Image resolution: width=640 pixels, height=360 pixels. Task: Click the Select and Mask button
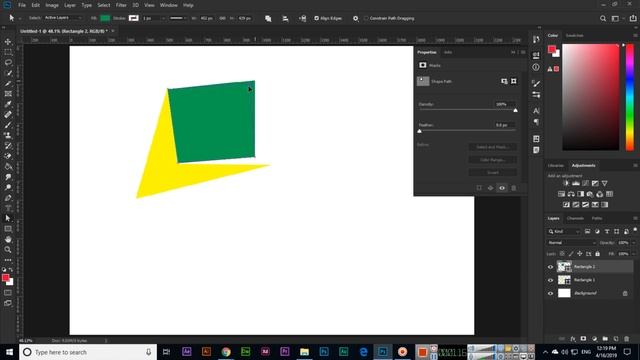tap(493, 147)
